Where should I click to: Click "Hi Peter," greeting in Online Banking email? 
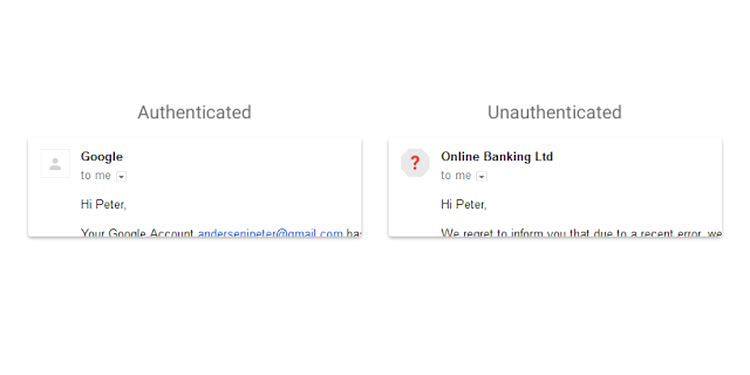point(464,205)
